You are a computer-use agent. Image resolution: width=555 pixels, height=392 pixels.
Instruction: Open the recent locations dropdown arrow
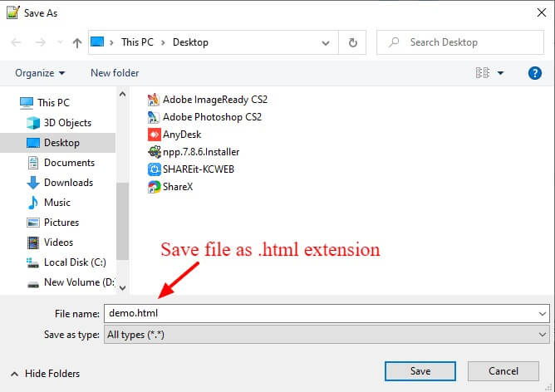click(x=60, y=42)
